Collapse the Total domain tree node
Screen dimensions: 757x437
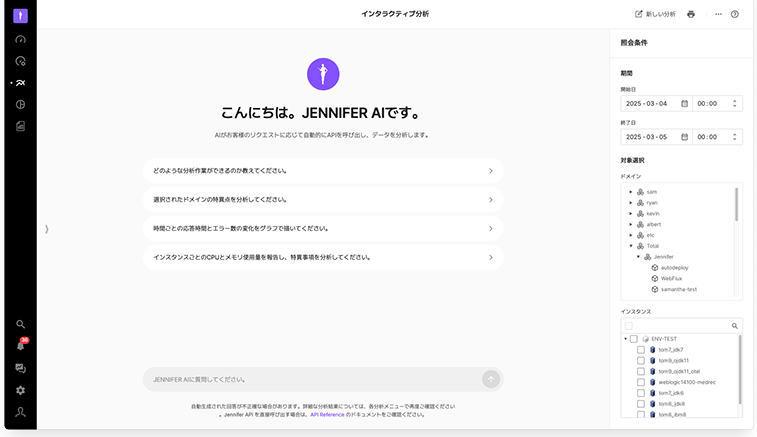tap(631, 246)
